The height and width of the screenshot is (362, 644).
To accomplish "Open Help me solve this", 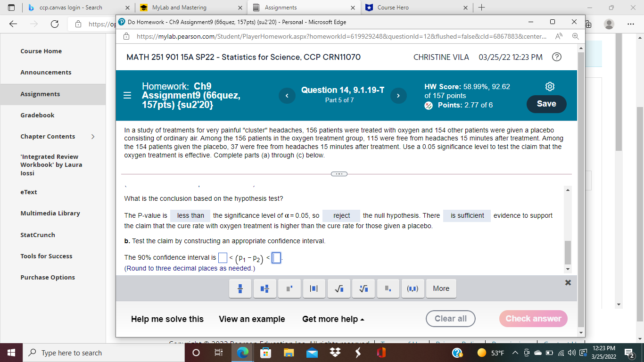I will [168, 319].
